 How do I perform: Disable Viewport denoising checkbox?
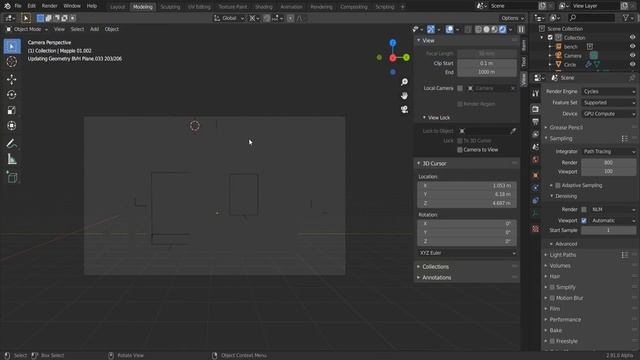[584, 220]
